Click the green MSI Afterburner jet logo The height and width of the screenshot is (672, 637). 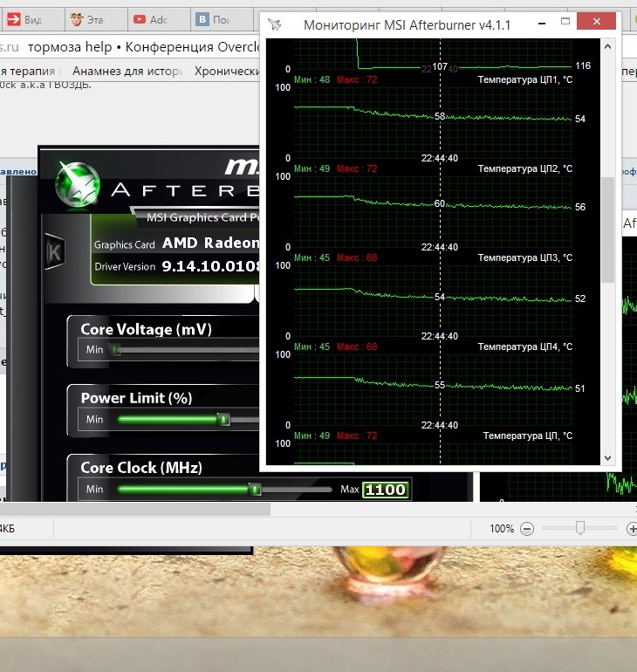[78, 184]
